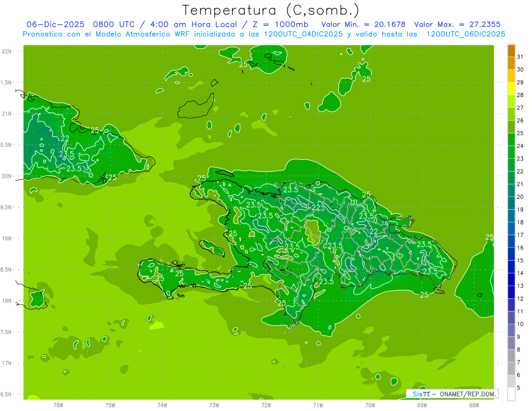Click 'Valor Min. = 20.1678'
Screen dimensions: 532x411
pos(364,24)
